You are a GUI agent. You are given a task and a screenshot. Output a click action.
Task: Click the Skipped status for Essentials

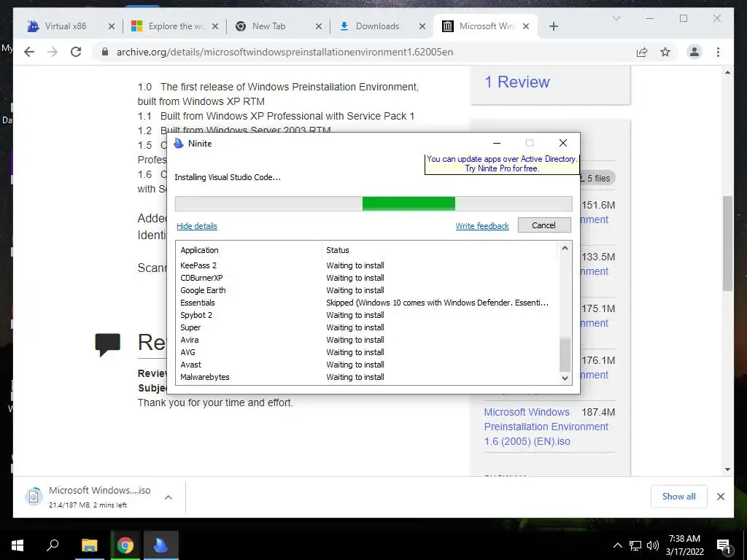pos(437,303)
